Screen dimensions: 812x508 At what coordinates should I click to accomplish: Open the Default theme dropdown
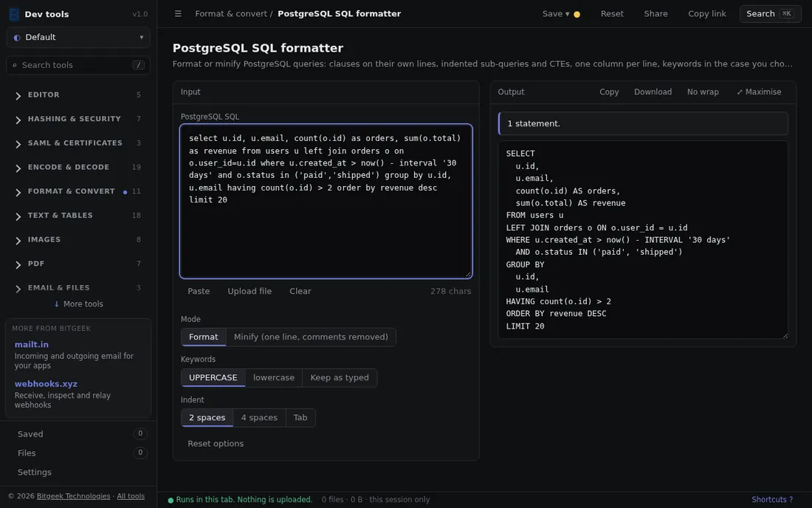(78, 37)
